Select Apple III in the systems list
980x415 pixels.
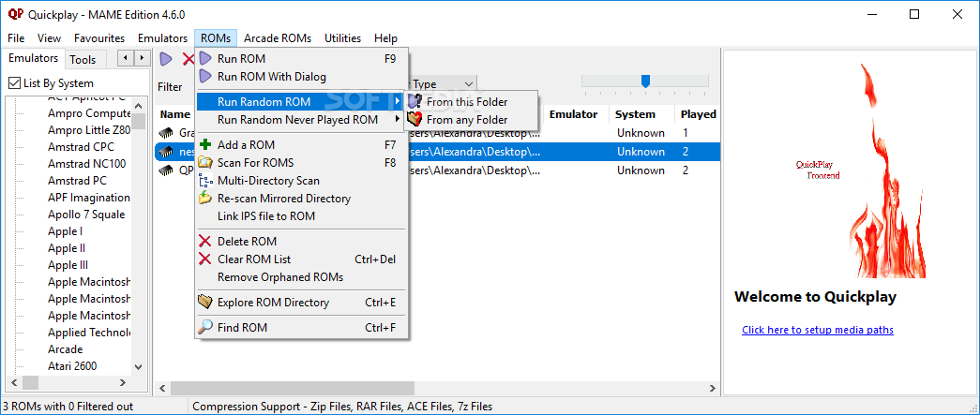click(x=68, y=264)
